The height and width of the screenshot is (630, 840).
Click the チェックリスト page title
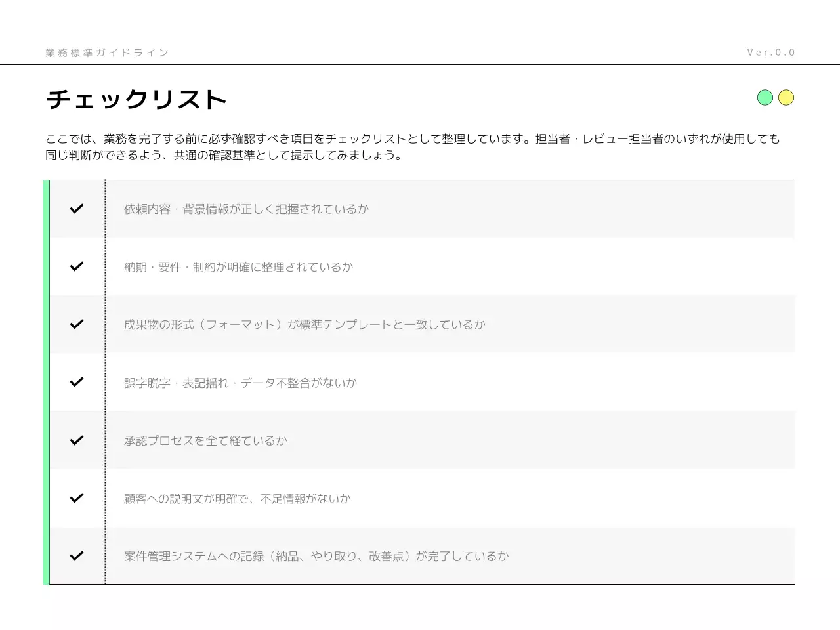(x=136, y=99)
